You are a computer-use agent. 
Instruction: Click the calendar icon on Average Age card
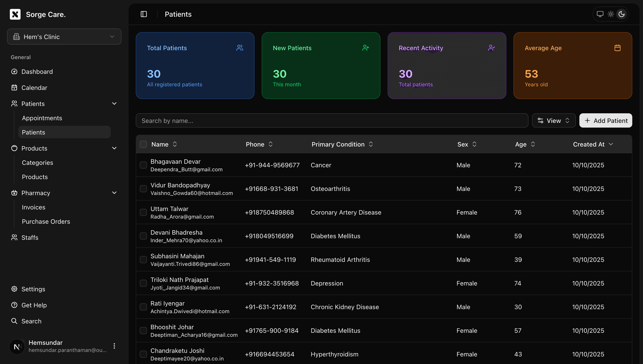point(618,48)
